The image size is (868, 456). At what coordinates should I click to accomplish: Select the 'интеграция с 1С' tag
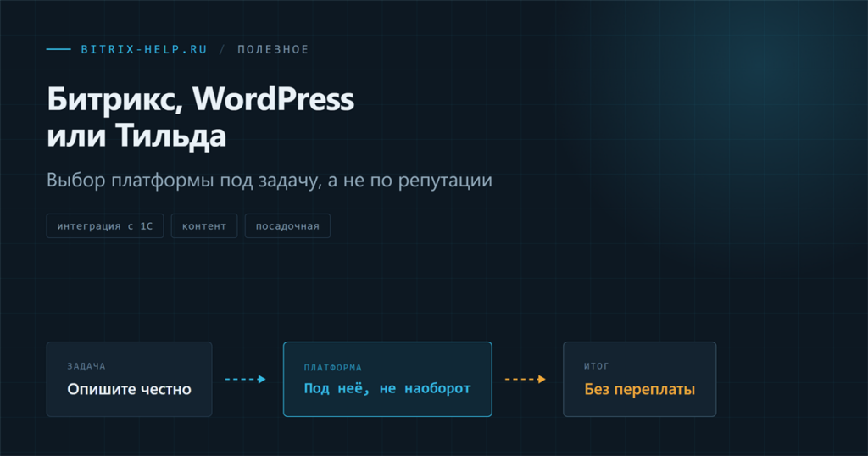(x=104, y=225)
